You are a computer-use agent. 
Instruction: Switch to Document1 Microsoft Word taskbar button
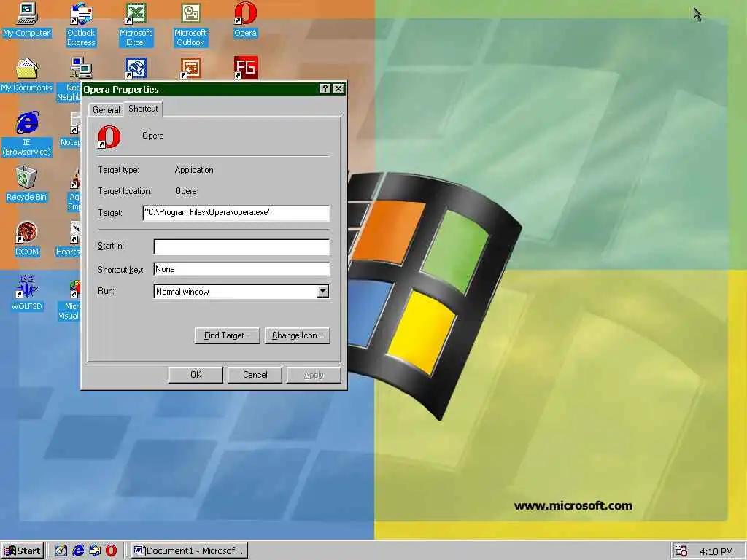[189, 551]
